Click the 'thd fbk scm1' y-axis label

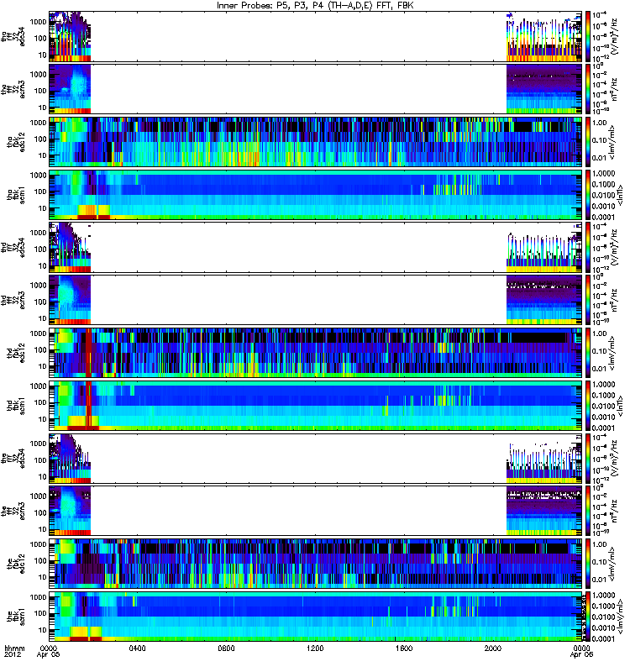16,406
